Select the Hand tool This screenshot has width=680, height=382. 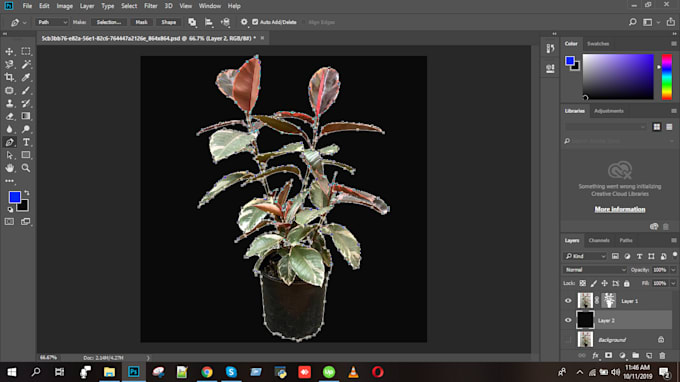[x=9, y=168]
